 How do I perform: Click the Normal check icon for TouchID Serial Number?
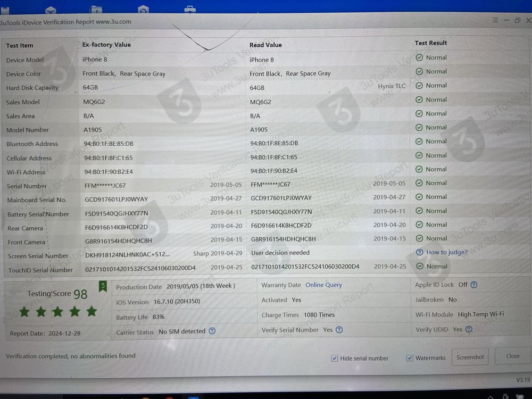(x=420, y=267)
